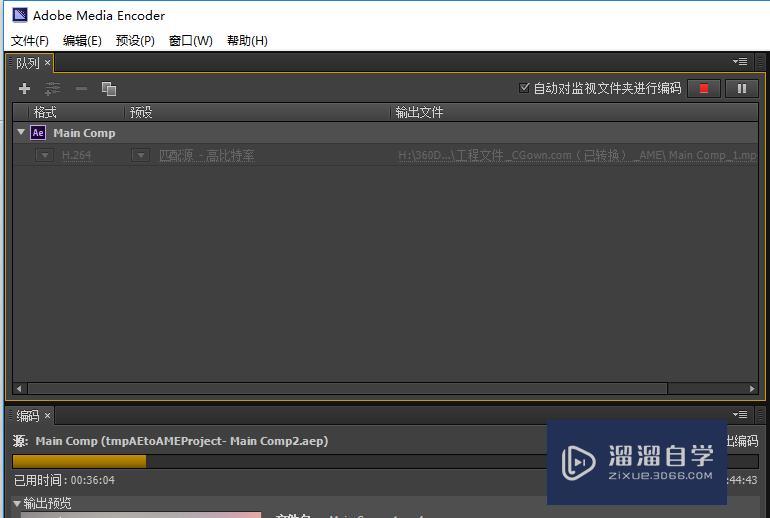Open the 文件(F) menu
The height and width of the screenshot is (518, 770).
[30, 41]
